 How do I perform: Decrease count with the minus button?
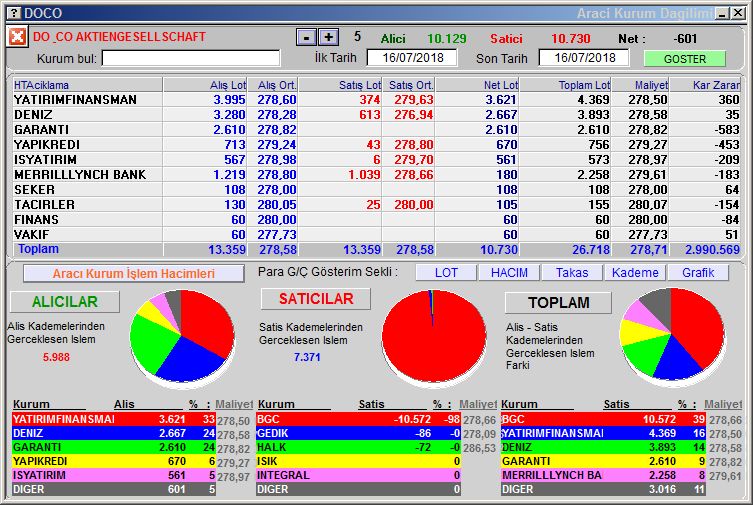pos(306,37)
